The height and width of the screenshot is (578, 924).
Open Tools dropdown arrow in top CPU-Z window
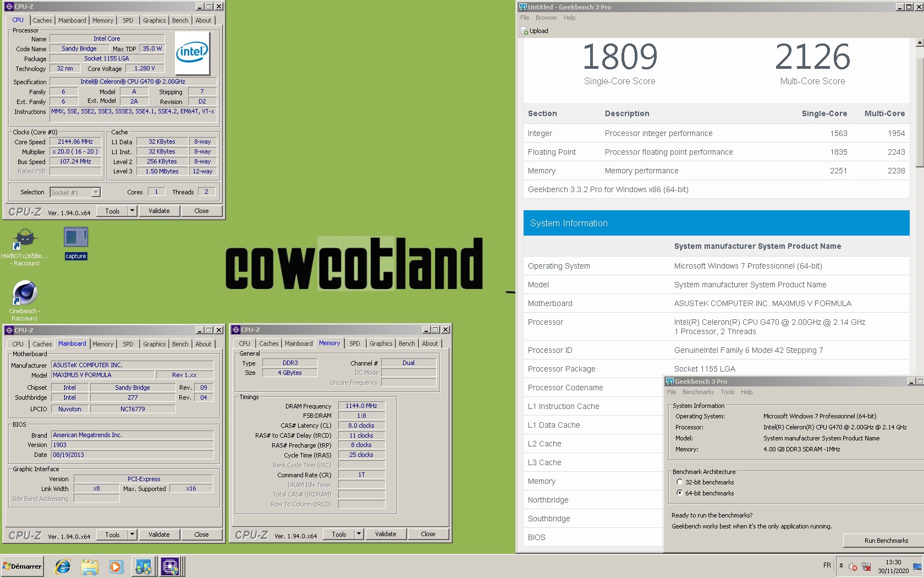132,211
